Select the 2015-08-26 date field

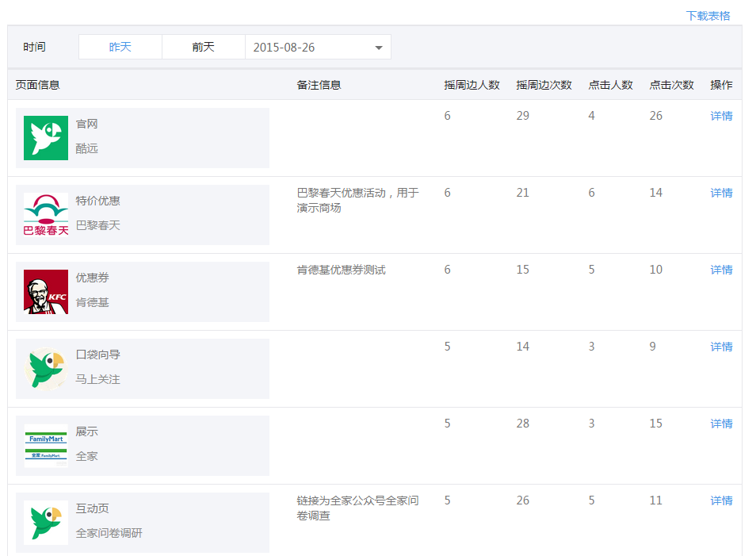318,47
